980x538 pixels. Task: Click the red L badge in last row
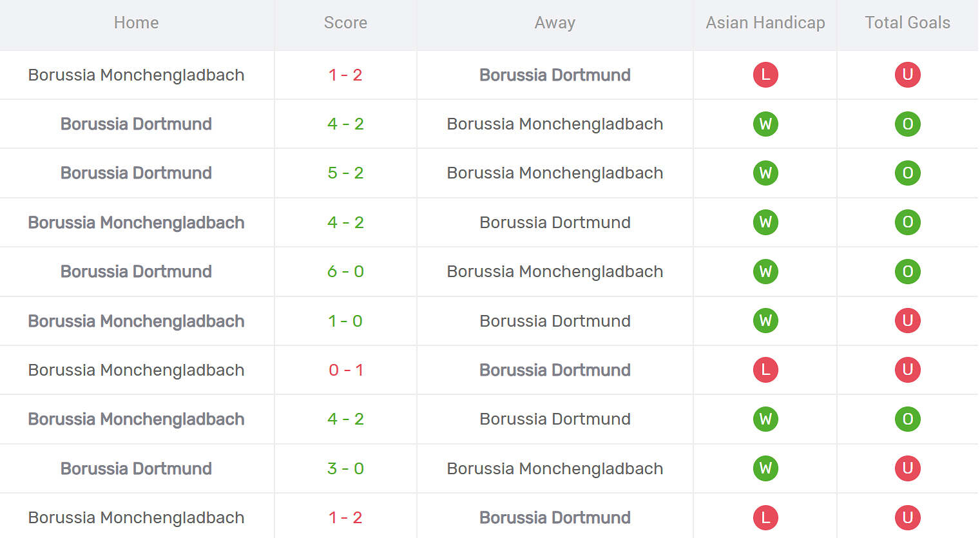pyautogui.click(x=765, y=517)
